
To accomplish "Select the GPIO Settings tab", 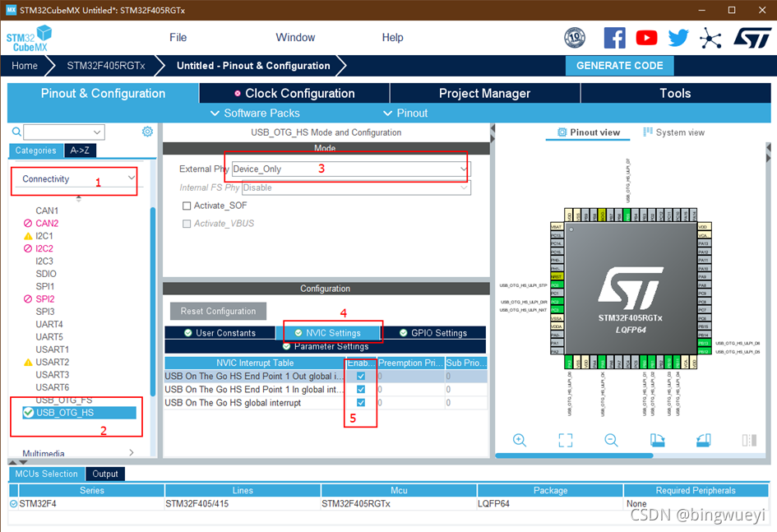I will point(433,333).
